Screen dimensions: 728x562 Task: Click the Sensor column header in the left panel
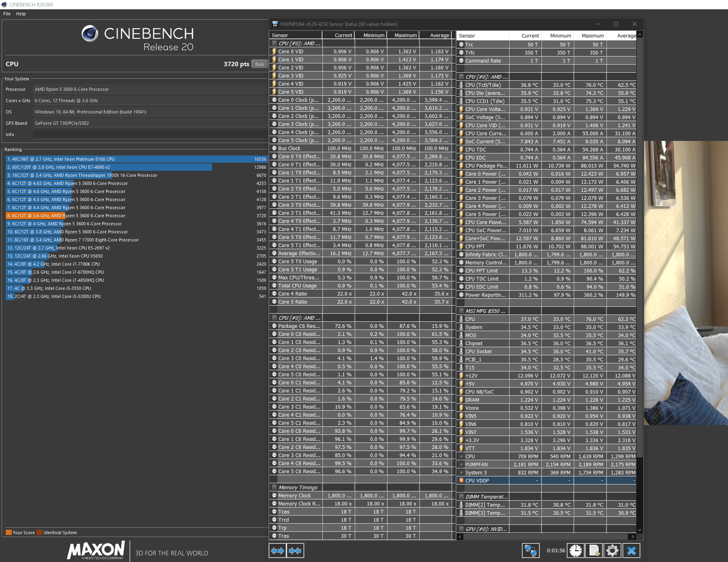pos(296,36)
